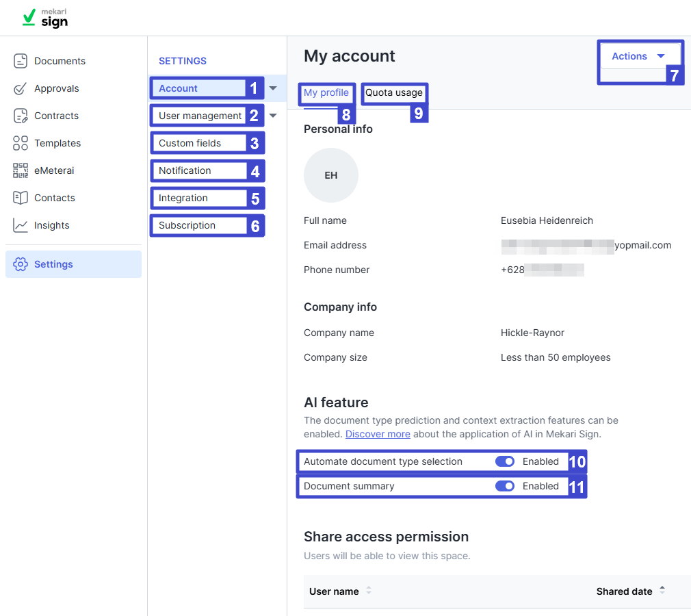Collapse the Account settings section
The width and height of the screenshot is (691, 616).
[x=273, y=88]
